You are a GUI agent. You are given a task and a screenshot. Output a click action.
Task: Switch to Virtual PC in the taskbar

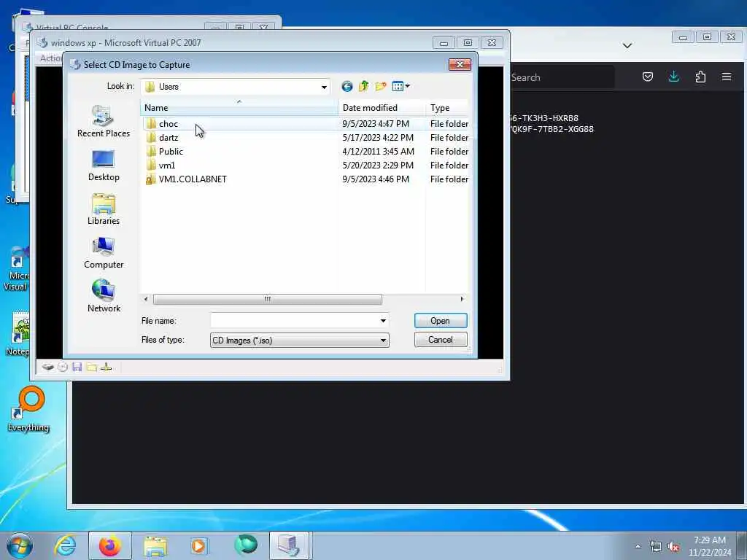pyautogui.click(x=290, y=545)
